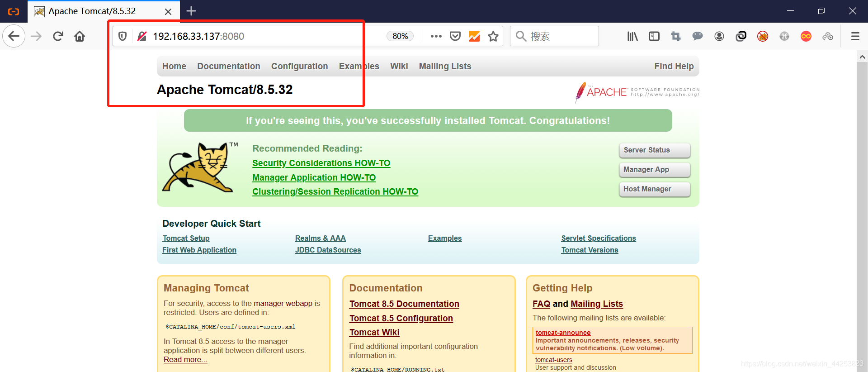Open the Tomcat Versions link
Viewport: 868px width, 372px height.
pos(590,250)
